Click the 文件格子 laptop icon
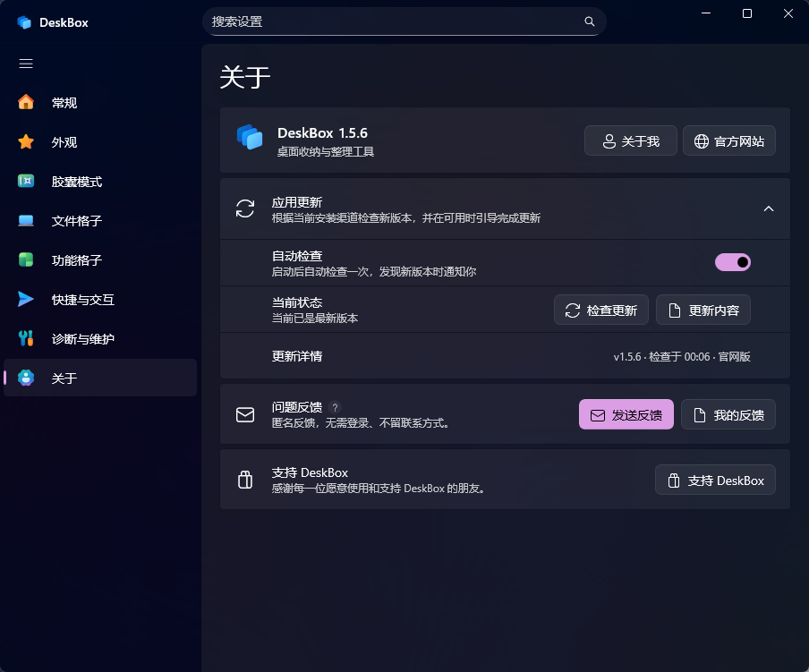 point(26,221)
